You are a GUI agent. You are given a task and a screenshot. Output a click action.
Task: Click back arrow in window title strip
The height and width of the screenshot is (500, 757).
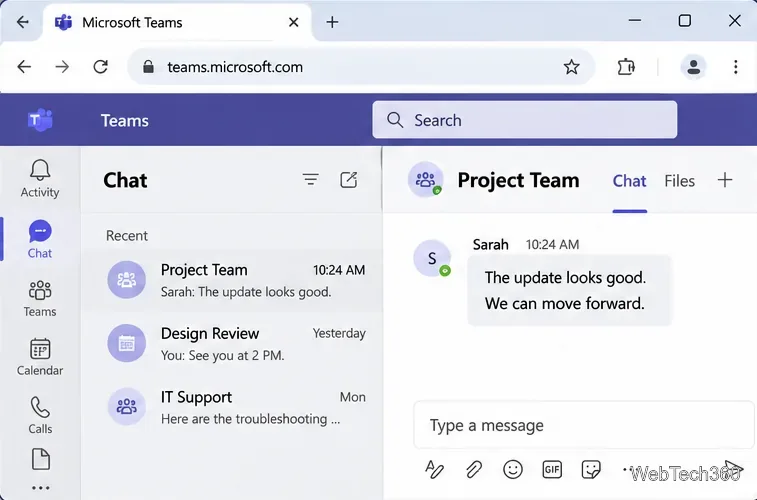(22, 22)
